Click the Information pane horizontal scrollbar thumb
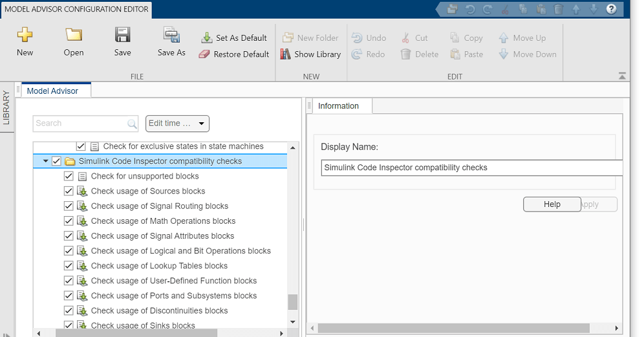644x337 pixels. (453, 328)
